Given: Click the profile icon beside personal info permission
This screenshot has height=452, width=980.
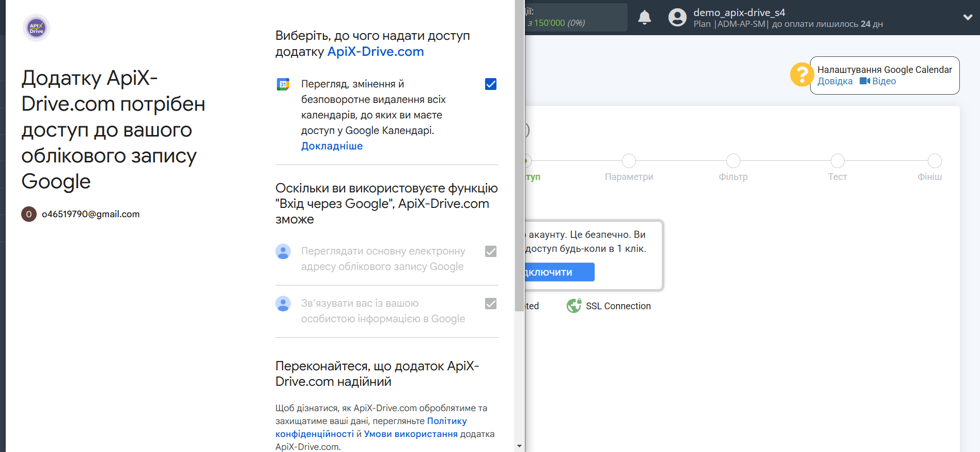Looking at the screenshot, I should (x=283, y=304).
